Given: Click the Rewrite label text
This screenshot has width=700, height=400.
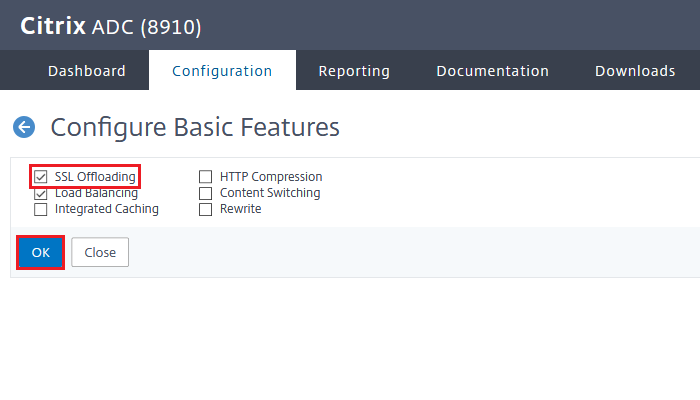Looking at the screenshot, I should pyautogui.click(x=241, y=209).
